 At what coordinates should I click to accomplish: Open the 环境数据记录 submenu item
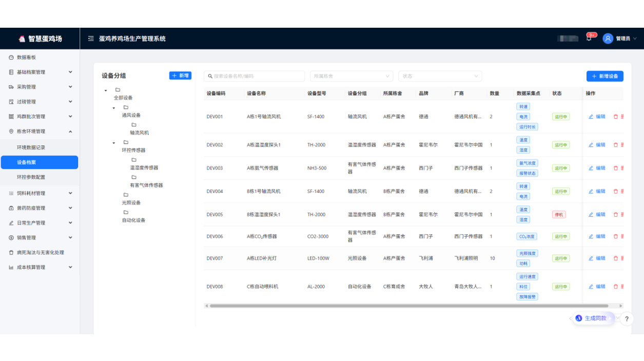point(40,147)
